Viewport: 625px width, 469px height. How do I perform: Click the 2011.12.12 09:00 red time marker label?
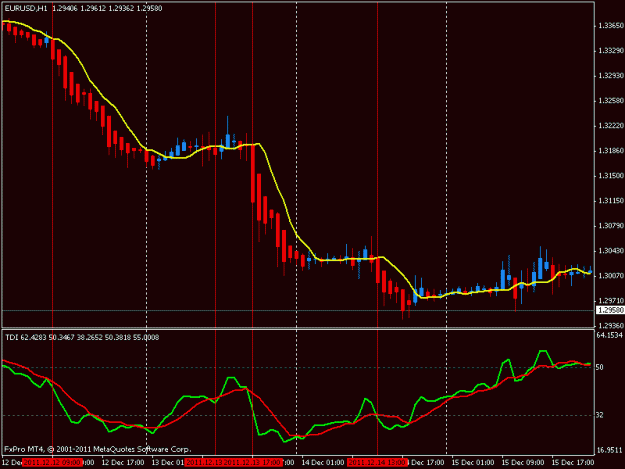tap(52, 463)
